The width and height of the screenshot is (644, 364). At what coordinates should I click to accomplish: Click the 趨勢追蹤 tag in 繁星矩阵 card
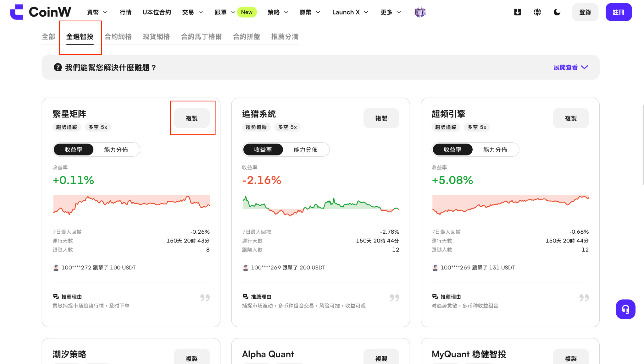point(67,127)
